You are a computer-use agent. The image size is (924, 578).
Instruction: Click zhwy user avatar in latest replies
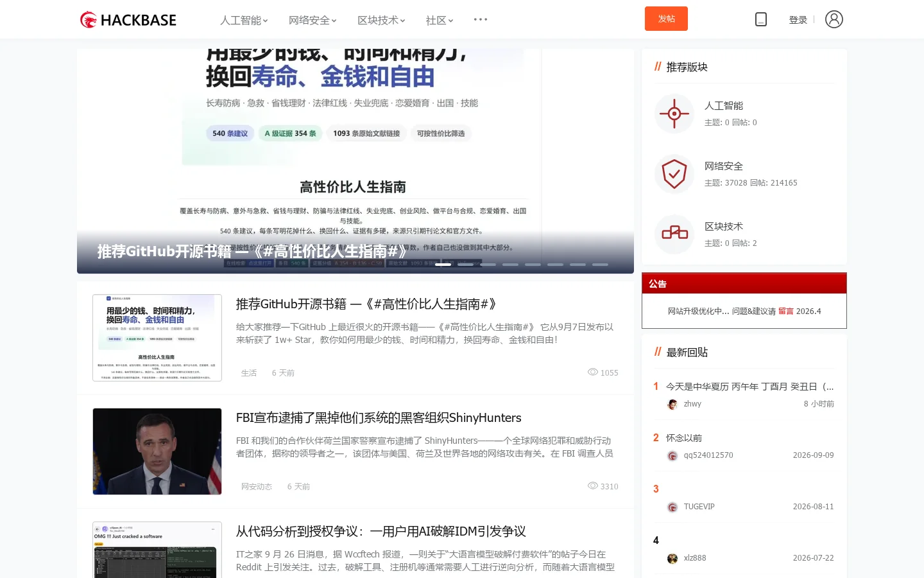pyautogui.click(x=672, y=404)
